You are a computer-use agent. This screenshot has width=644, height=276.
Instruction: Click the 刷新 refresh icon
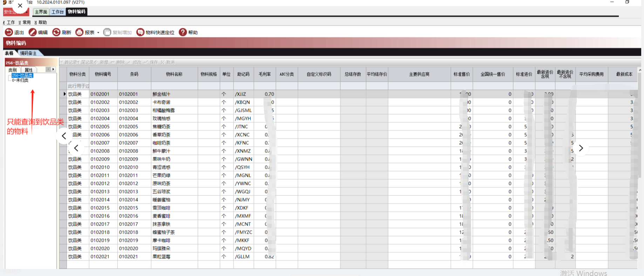tap(56, 32)
